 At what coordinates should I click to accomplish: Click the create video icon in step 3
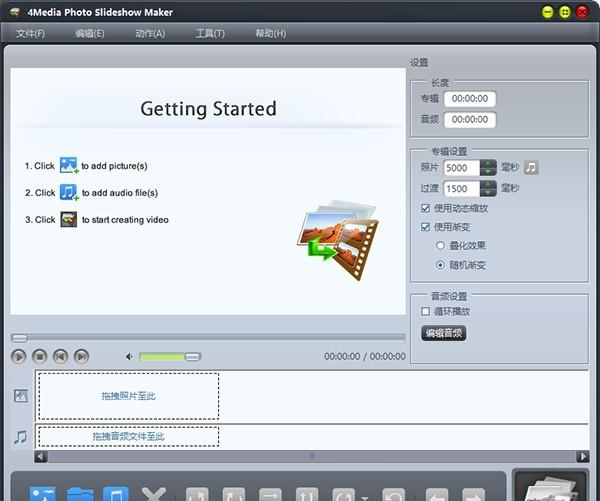click(68, 219)
